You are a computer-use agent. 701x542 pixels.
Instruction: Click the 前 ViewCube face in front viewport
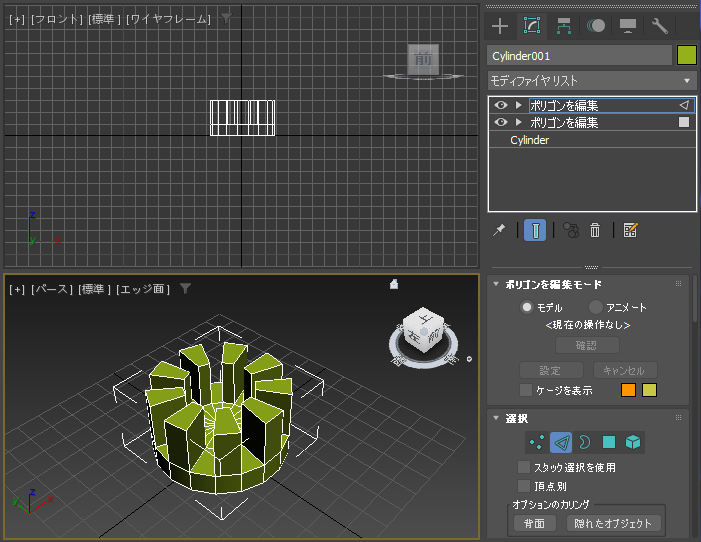click(x=423, y=59)
